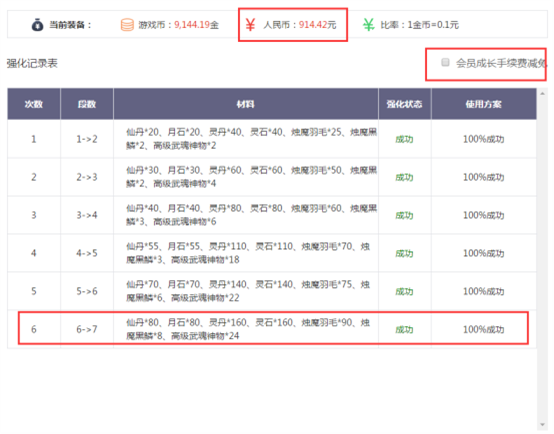Click the 强化状态 column header
The height and width of the screenshot is (434, 554).
click(405, 104)
